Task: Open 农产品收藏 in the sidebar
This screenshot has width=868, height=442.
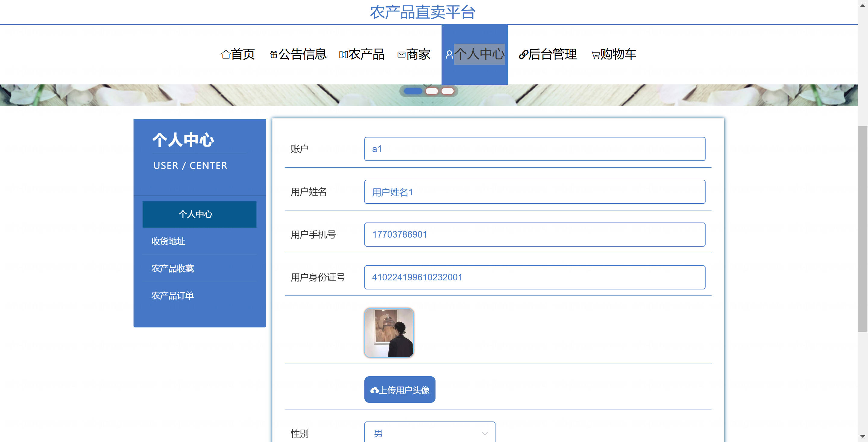Action: [200, 268]
